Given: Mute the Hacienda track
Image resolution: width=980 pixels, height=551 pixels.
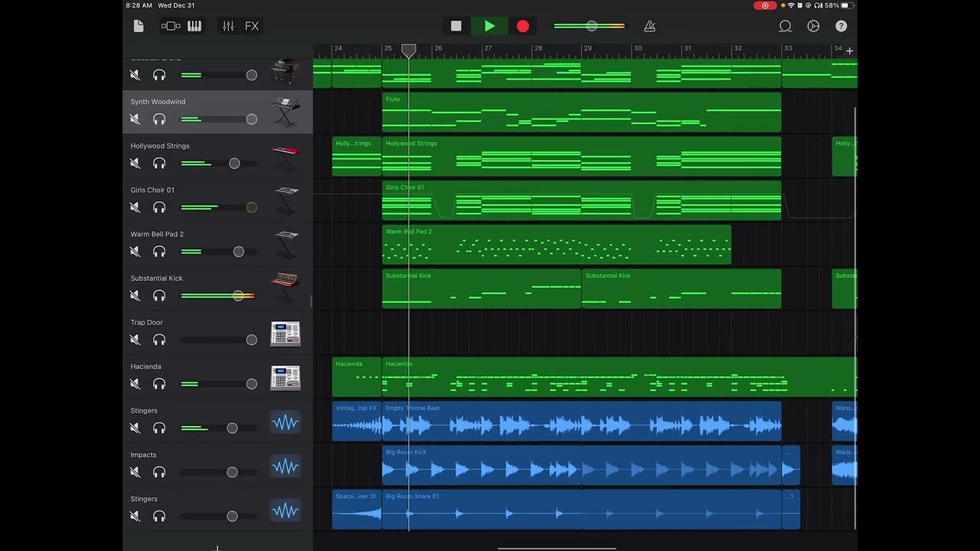Looking at the screenshot, I should point(135,384).
